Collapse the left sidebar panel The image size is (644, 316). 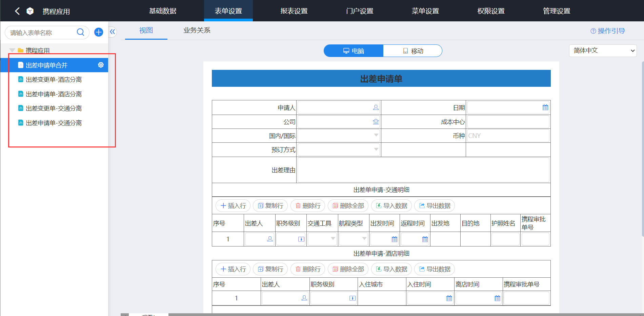pos(113,32)
